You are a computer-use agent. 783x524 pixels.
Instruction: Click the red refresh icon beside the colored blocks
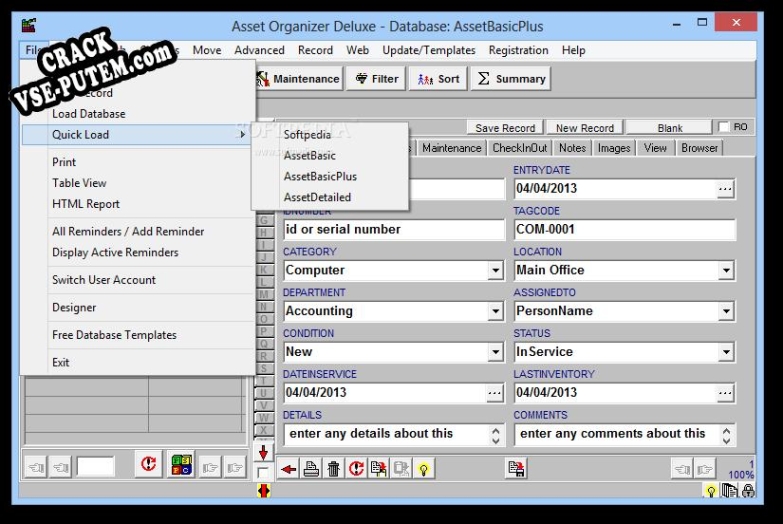click(x=148, y=465)
